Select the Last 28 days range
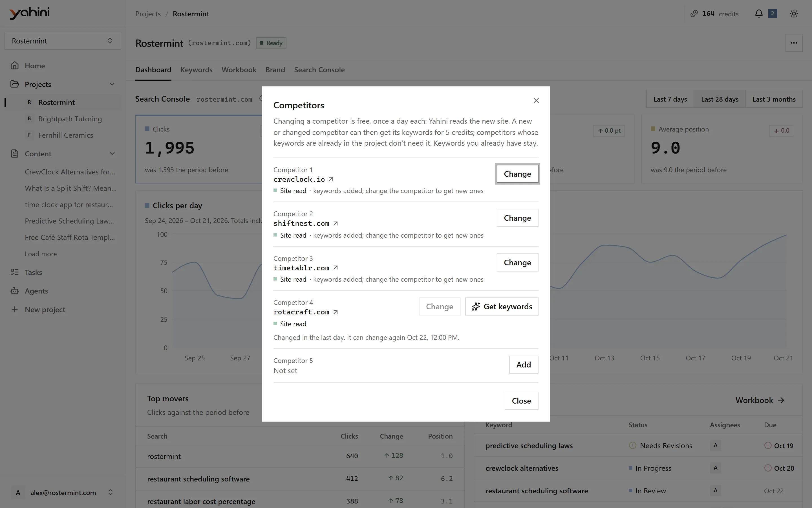812x508 pixels. coord(720,99)
